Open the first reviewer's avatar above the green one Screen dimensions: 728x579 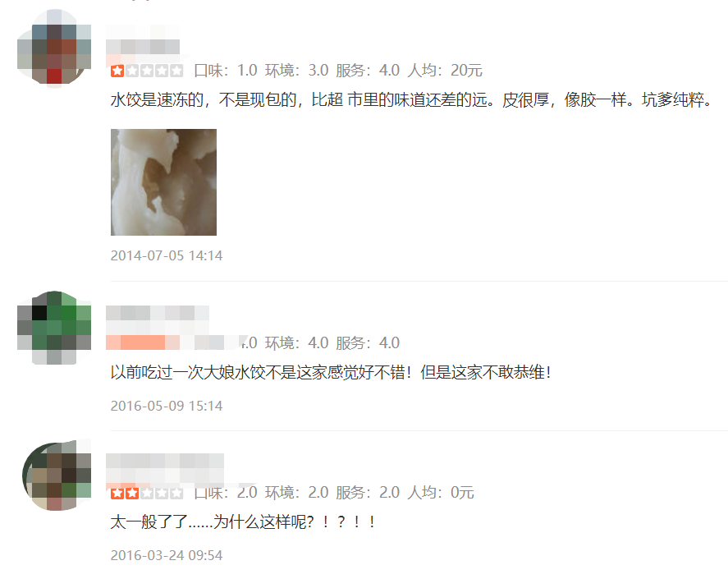(x=54, y=48)
